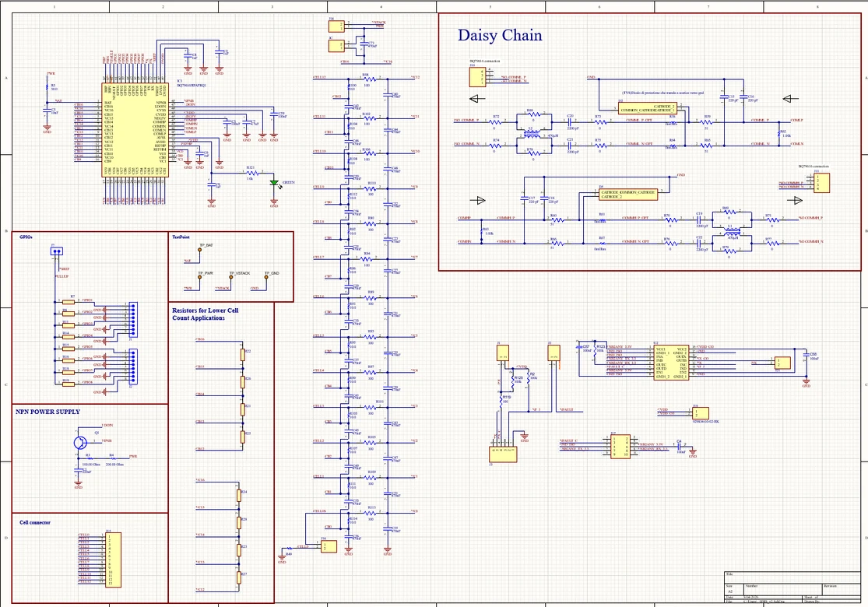Click the J5 PULLUP jumper
The image size is (868, 607).
click(x=57, y=251)
